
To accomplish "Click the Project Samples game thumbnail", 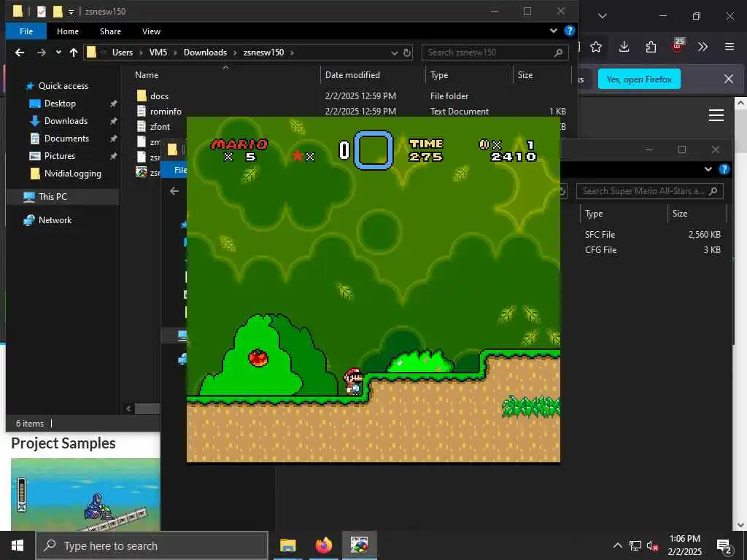I will [x=86, y=494].
